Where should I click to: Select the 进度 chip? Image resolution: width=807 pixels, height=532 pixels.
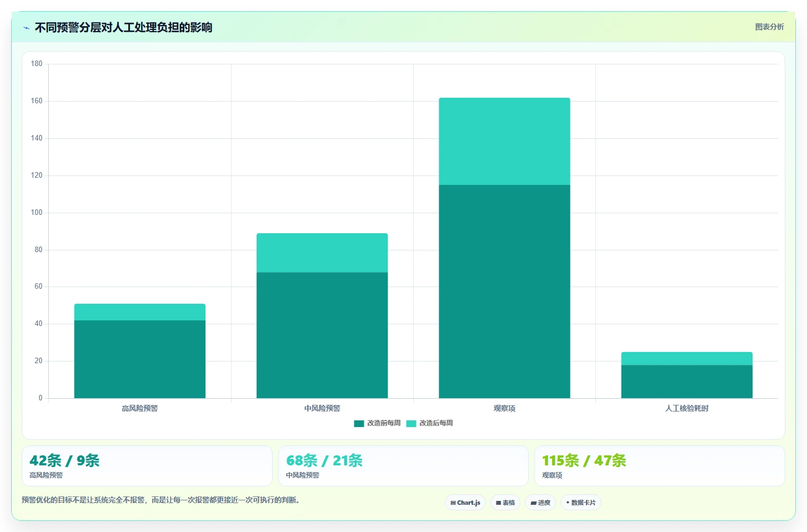[x=540, y=503]
